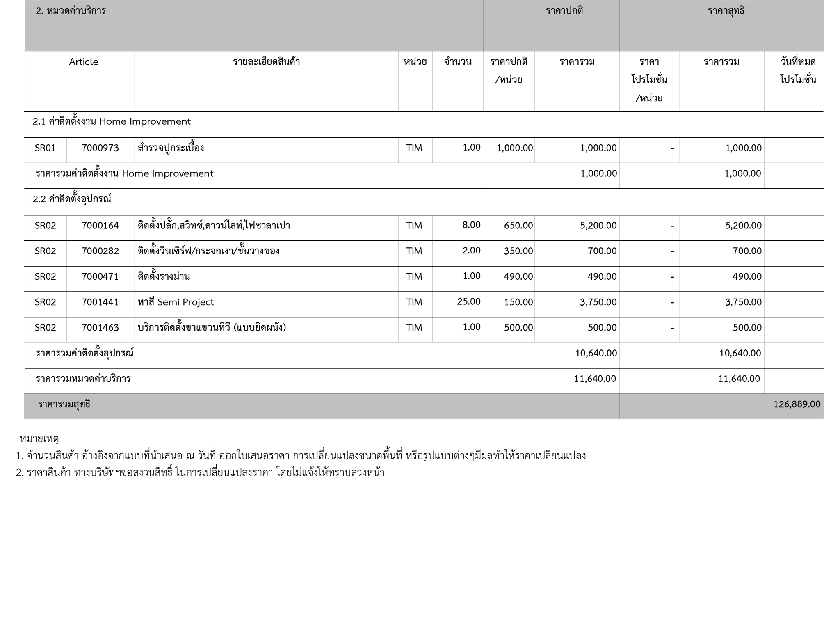Click article number 7001463
This screenshot has width=840, height=630.
100,328
